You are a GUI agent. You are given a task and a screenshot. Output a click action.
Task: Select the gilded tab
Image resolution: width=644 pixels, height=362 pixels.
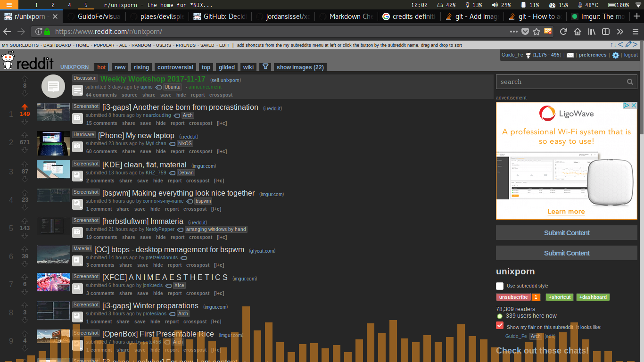(227, 67)
